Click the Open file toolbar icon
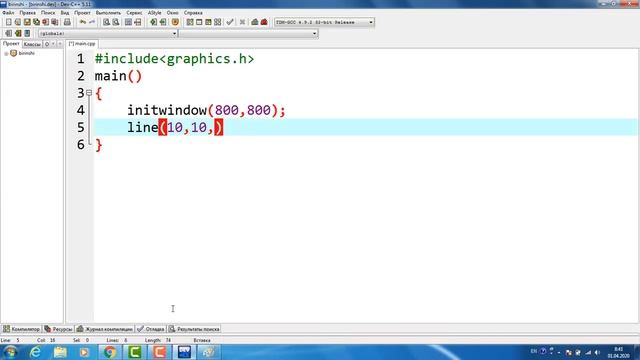 [18, 22]
